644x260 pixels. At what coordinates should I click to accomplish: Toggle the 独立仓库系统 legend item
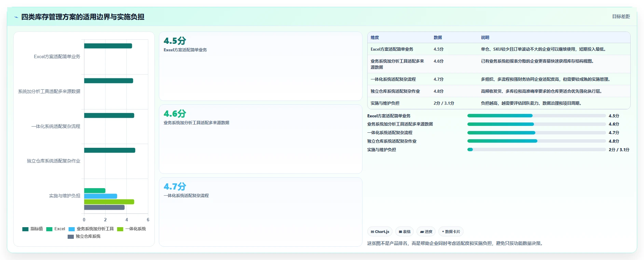[x=84, y=236]
